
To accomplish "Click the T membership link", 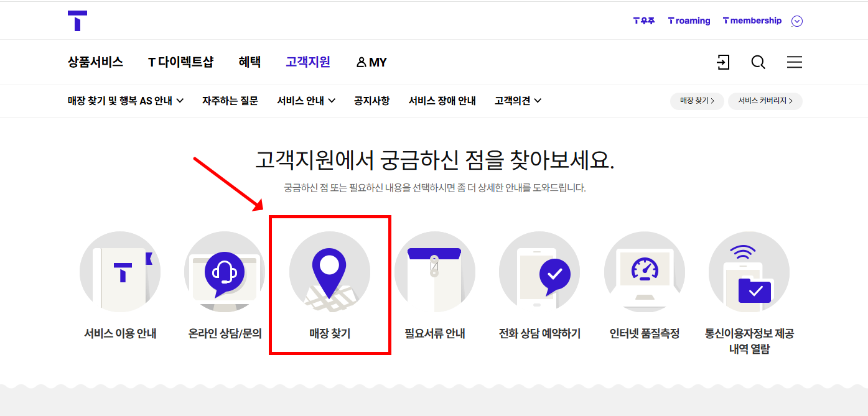I will 752,21.
